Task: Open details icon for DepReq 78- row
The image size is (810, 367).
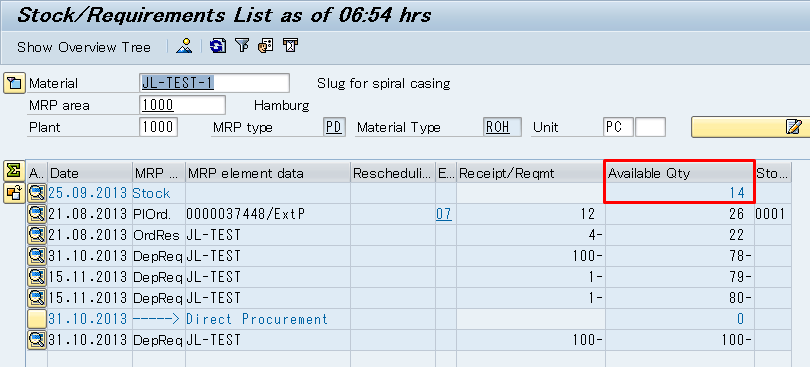Action: coord(37,256)
